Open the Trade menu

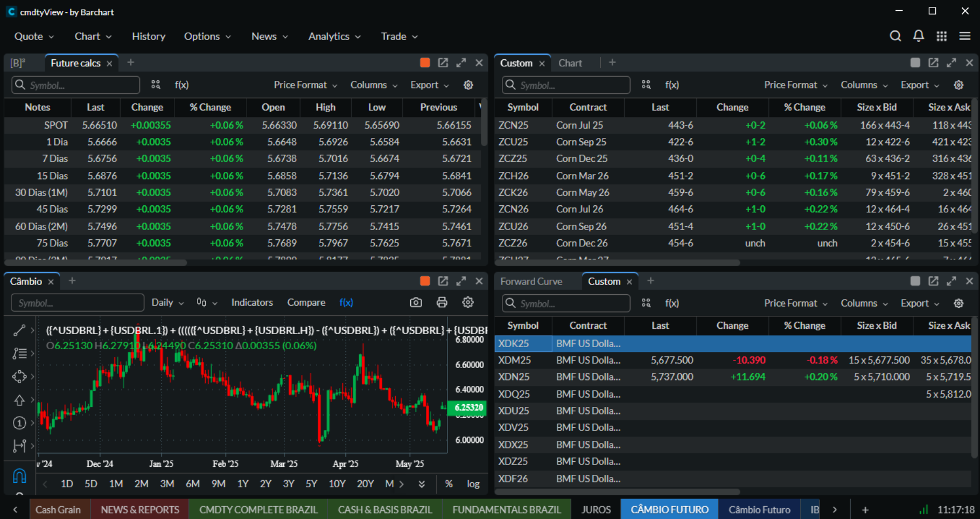click(x=399, y=36)
